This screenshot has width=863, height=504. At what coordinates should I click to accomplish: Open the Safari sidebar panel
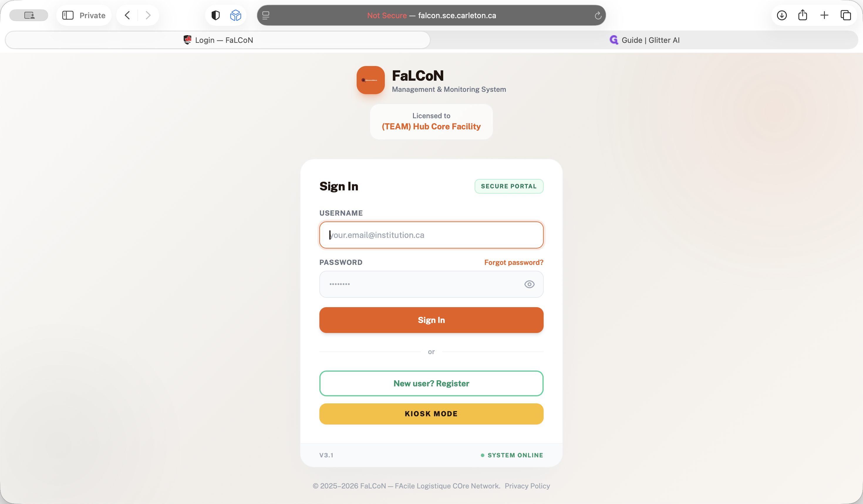click(x=68, y=15)
